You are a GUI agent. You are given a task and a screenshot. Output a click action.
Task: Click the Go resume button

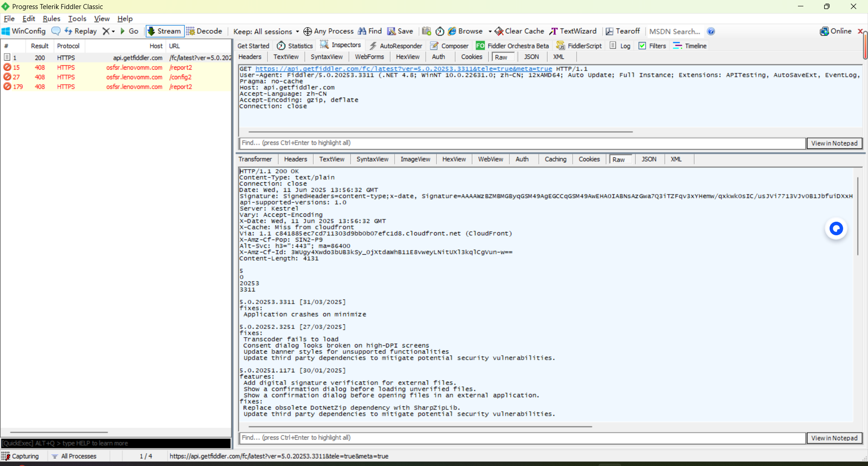[129, 31]
